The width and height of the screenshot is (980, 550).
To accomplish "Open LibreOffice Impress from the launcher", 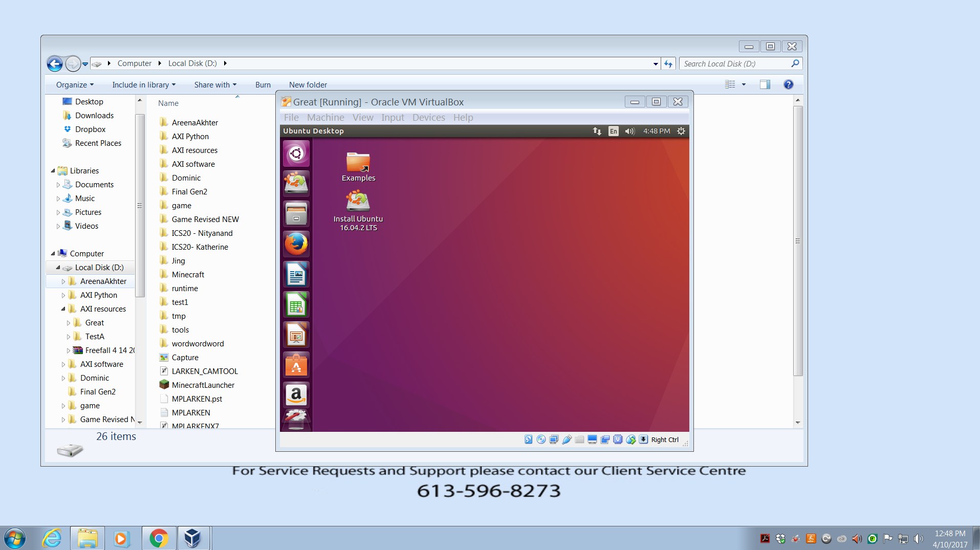I will (x=296, y=336).
